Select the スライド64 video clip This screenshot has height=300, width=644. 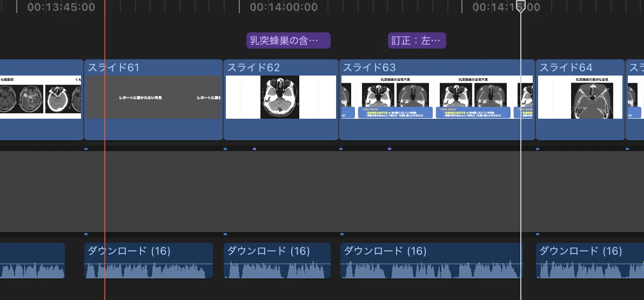(x=580, y=100)
